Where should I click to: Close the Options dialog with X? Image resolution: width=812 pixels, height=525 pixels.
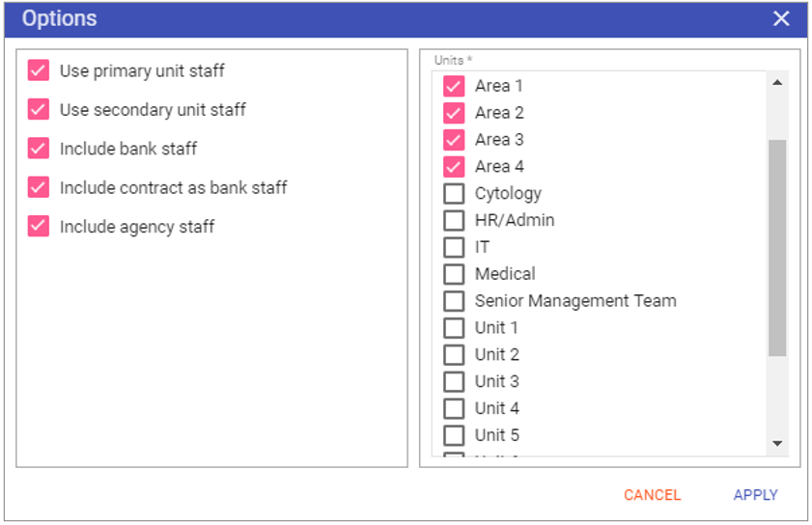pos(781,18)
